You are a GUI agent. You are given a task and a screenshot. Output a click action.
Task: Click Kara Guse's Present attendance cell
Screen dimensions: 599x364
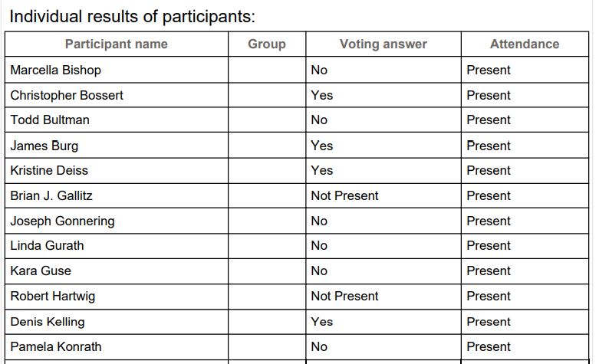[x=525, y=271]
